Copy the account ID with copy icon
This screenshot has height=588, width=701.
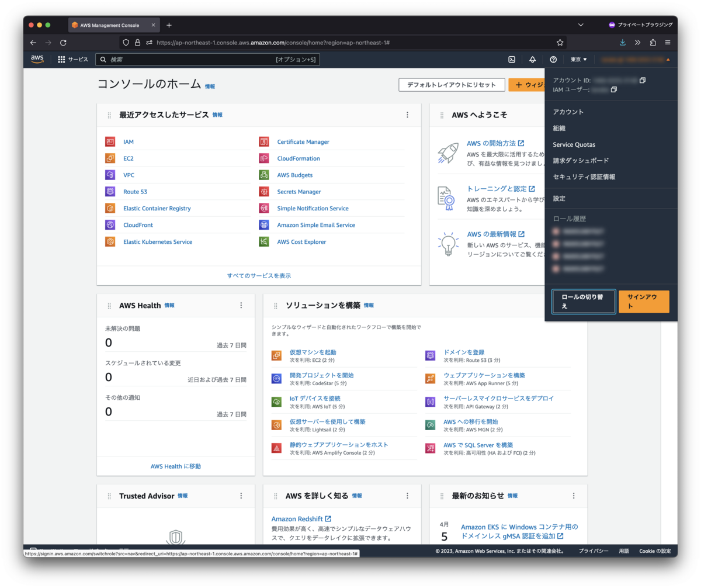pyautogui.click(x=643, y=80)
